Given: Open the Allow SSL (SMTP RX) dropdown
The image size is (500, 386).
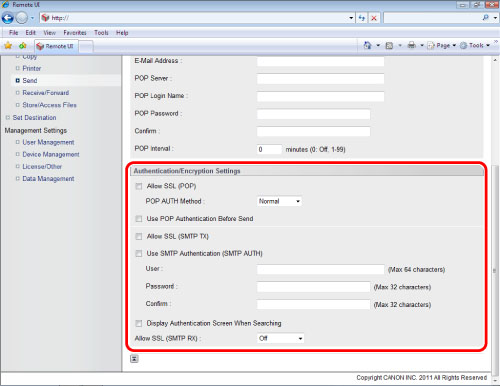Looking at the screenshot, I should (280, 338).
